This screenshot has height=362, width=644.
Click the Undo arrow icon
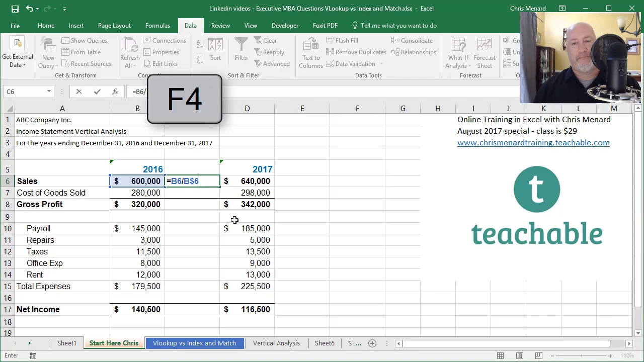[x=30, y=9]
